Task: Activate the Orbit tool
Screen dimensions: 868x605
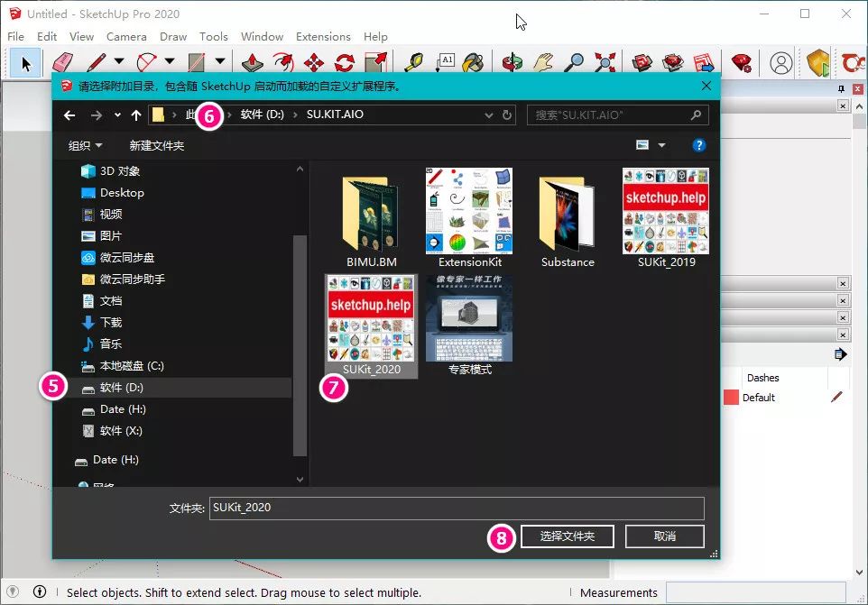Action: (512, 62)
